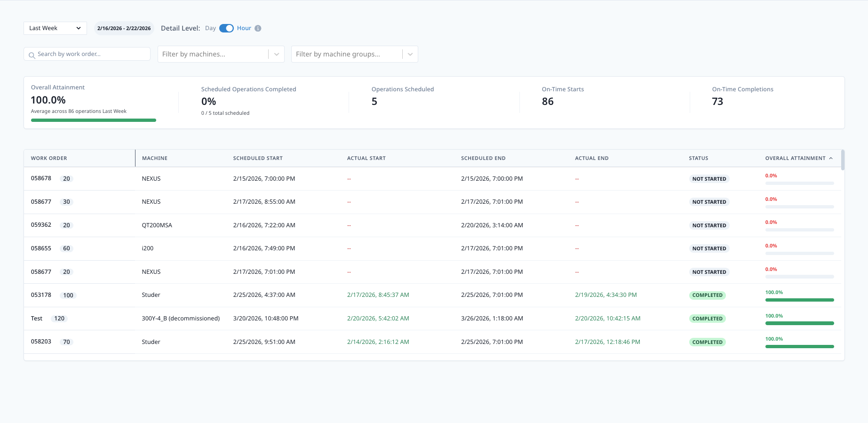
Task: Click scheduled end 3/26/2026, 1:18:00 AM
Action: click(x=492, y=319)
